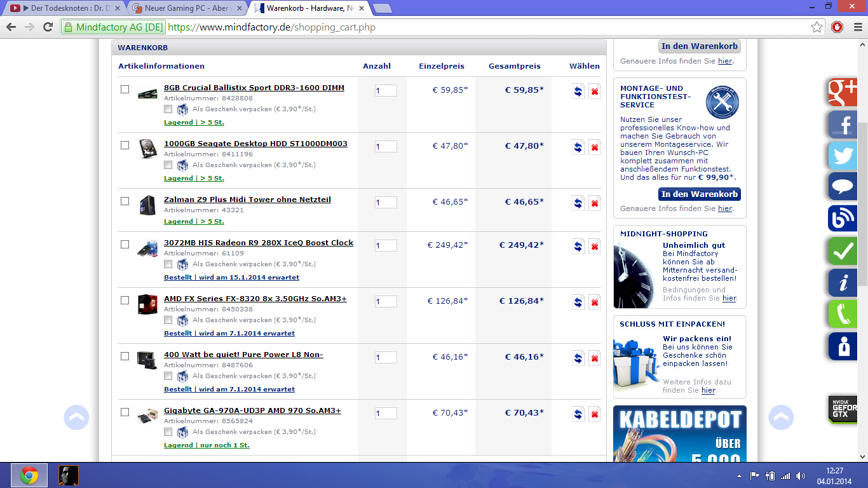Remove the Zalman Z9 Plus tower

click(595, 203)
